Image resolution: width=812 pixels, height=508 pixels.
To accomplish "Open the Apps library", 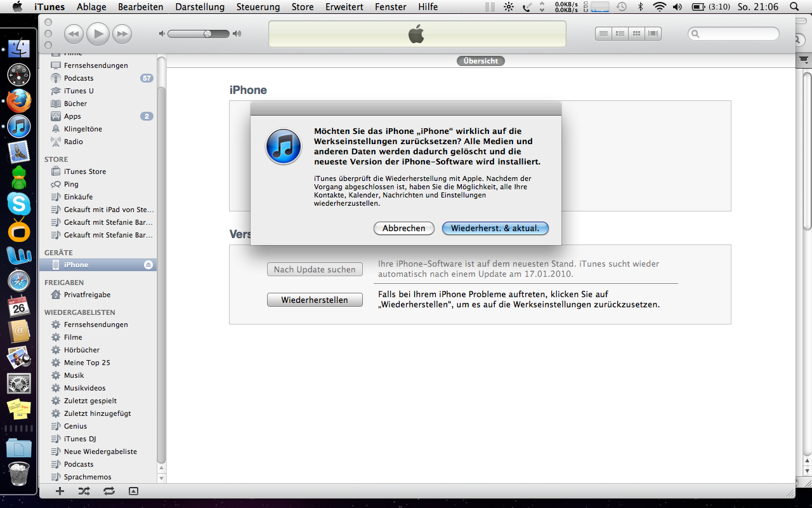I will [x=98, y=116].
